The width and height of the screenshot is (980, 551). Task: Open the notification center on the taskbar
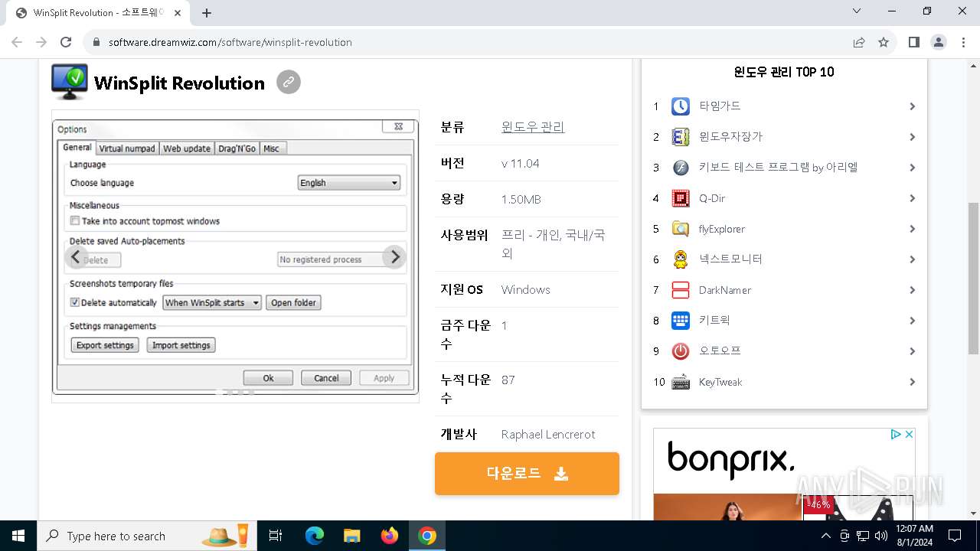pos(955,536)
